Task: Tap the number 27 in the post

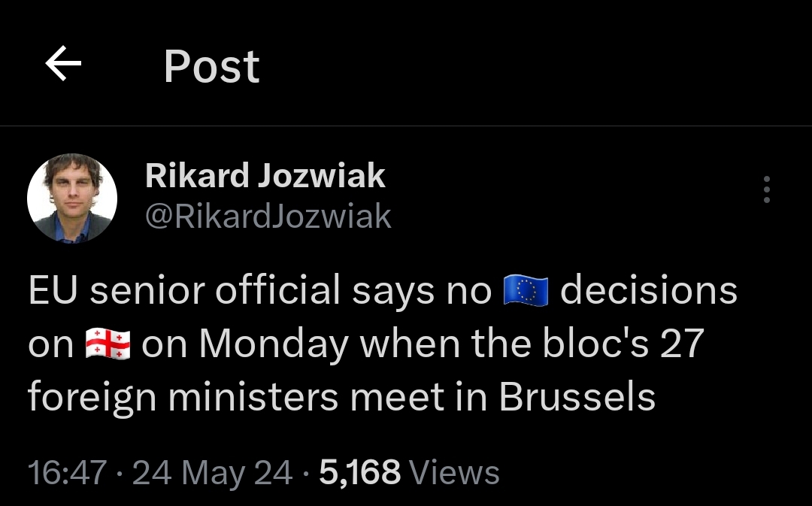Action: tap(681, 344)
